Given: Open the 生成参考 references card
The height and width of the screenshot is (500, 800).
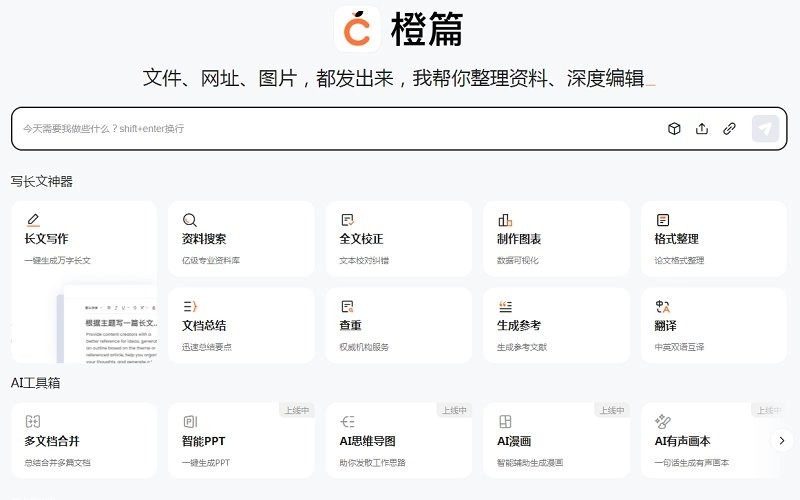Looking at the screenshot, I should (556, 326).
